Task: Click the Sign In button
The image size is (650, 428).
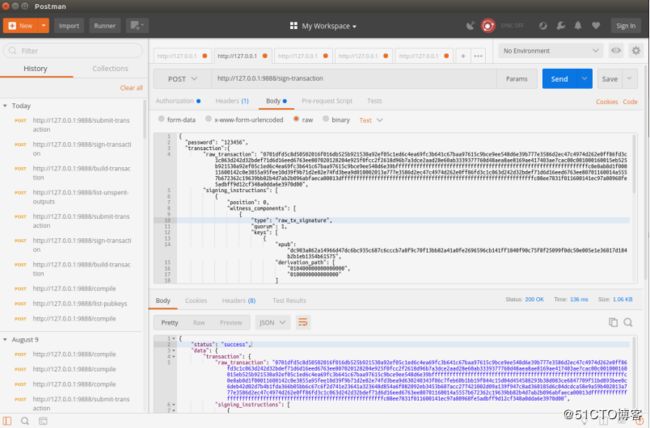Action: click(625, 26)
